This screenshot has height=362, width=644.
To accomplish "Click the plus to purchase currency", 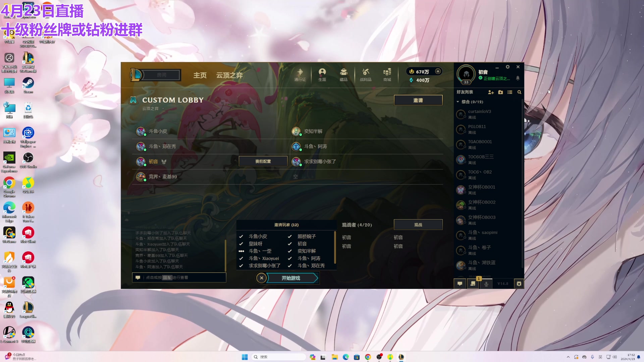I will point(438,71).
